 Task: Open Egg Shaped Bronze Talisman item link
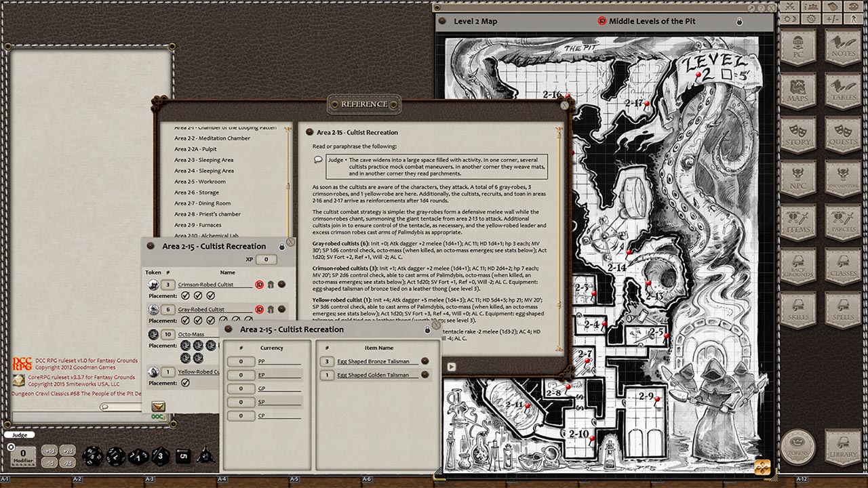point(374,362)
